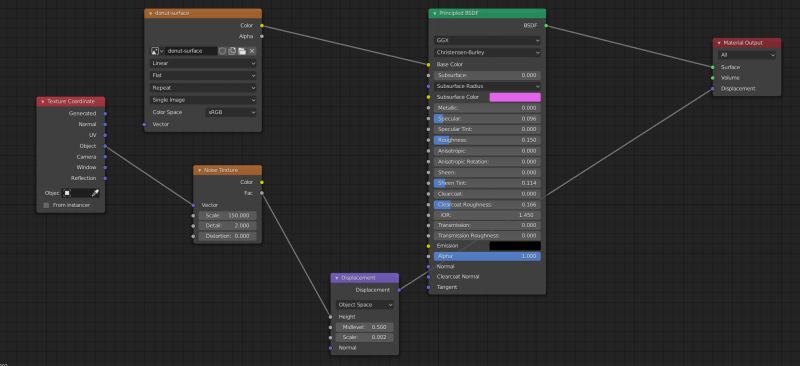Click the open image folder icon

click(242, 51)
